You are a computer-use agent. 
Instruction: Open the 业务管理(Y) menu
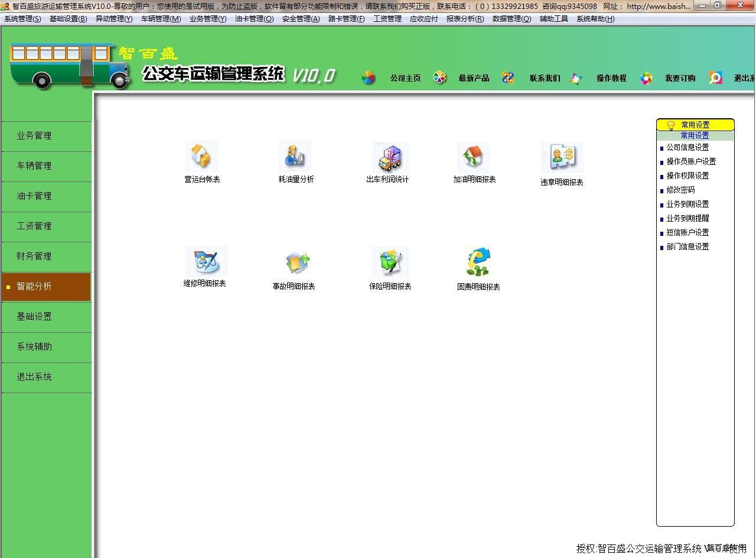pyautogui.click(x=208, y=19)
